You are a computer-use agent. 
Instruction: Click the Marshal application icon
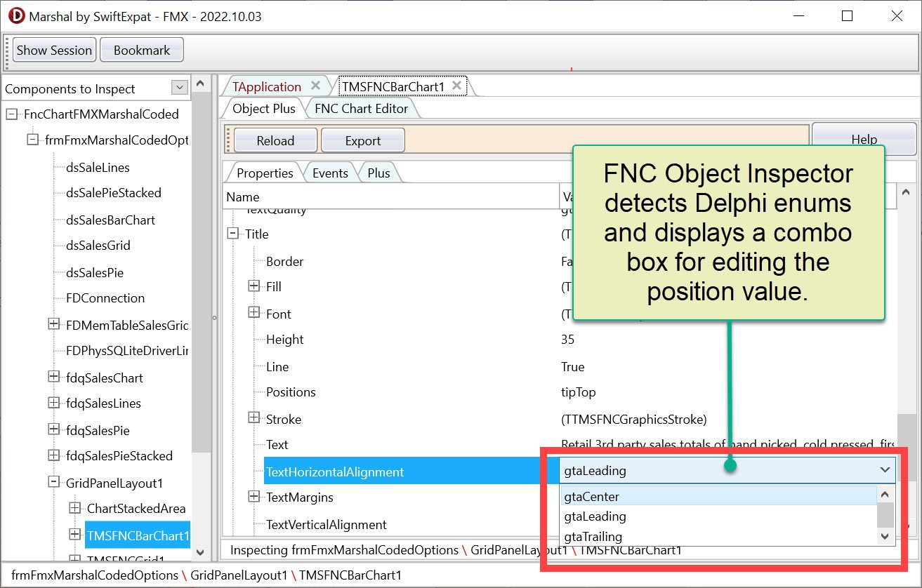click(16, 15)
